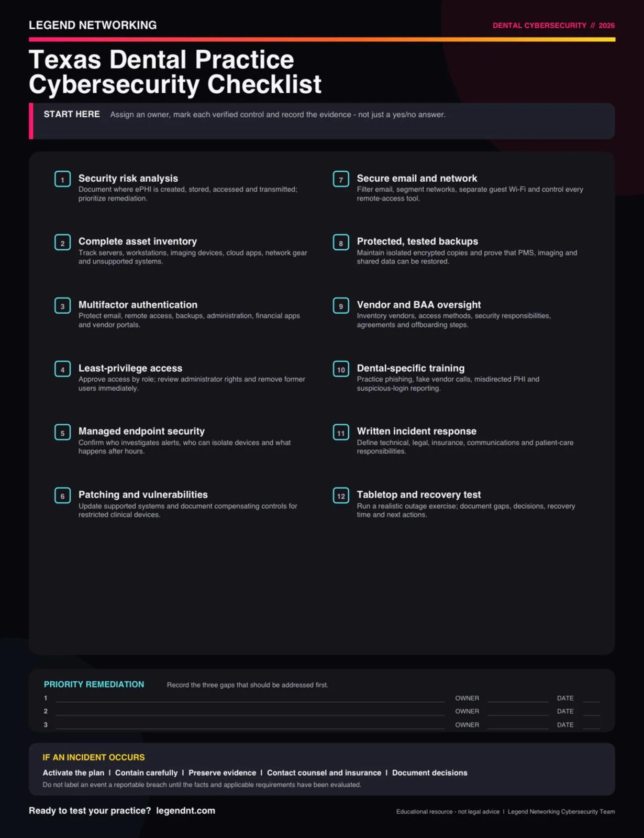Screen dimensions: 644x838
Task: Click the 'Vendor and BAA oversight' heading
Action: point(419,305)
